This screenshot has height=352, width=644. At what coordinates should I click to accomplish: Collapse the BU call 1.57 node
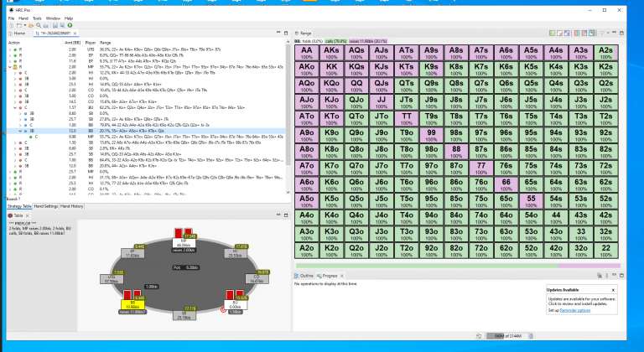click(x=15, y=107)
